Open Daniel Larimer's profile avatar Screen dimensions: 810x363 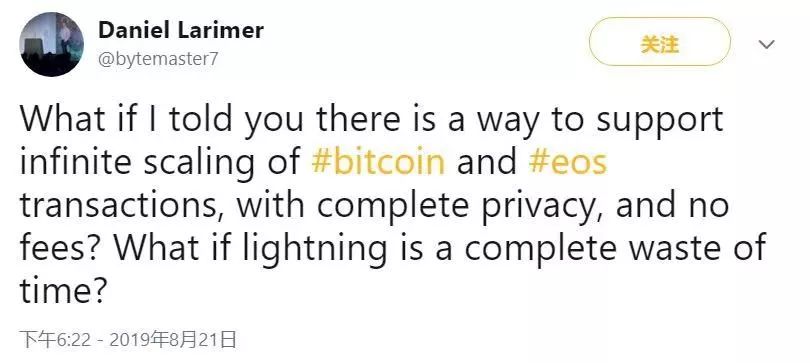pos(52,44)
